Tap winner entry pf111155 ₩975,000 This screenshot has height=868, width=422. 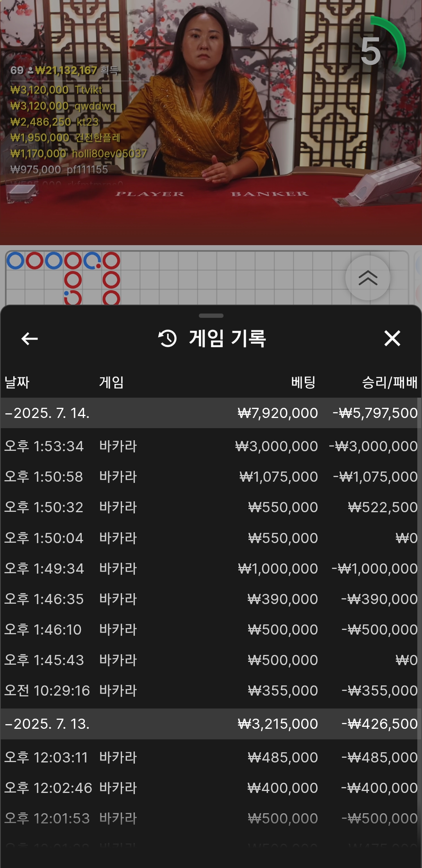click(x=59, y=170)
